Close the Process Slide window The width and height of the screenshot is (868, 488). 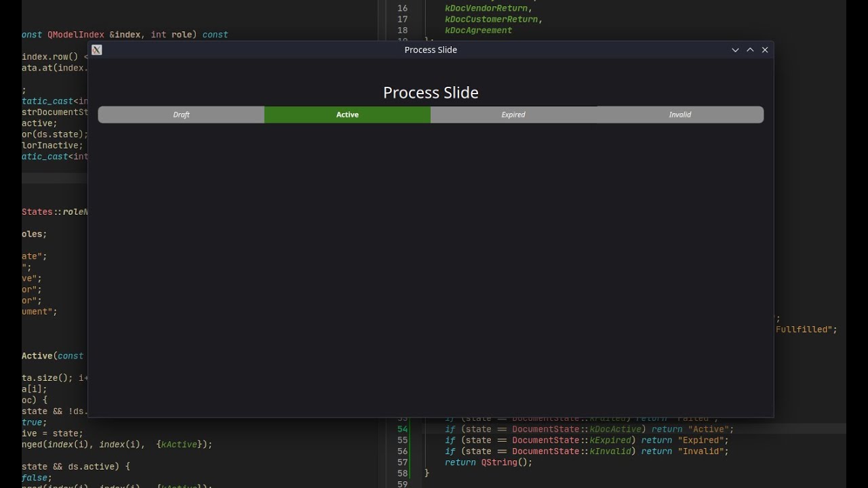pyautogui.click(x=765, y=49)
